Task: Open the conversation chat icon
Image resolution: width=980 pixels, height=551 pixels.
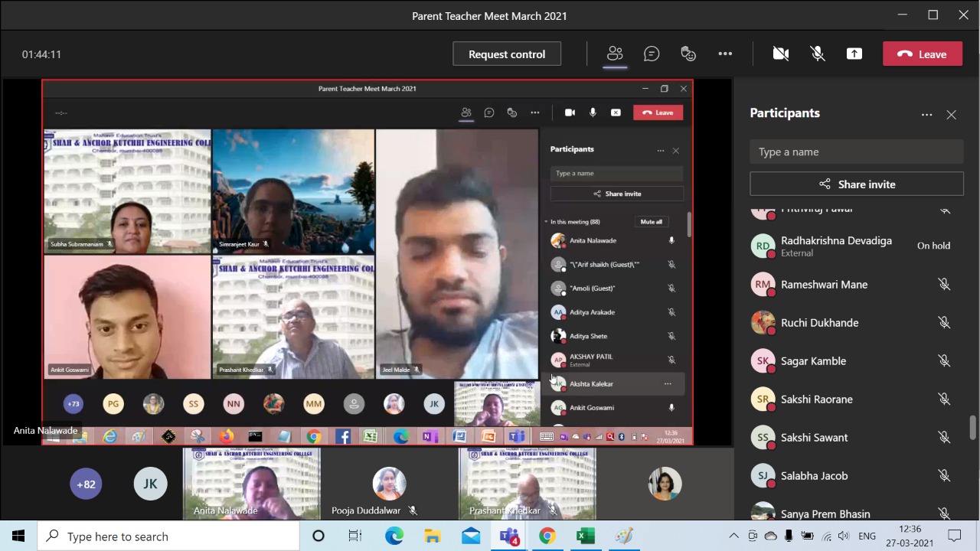Action: tap(652, 54)
